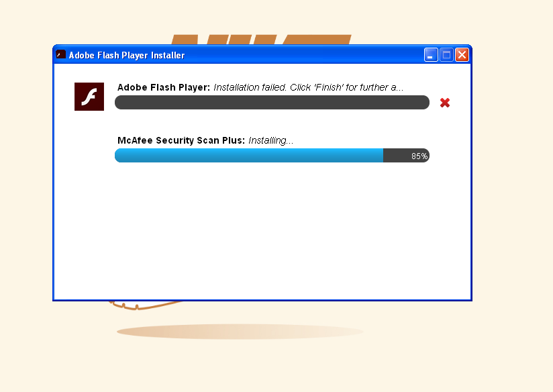This screenshot has width=553, height=392.
Task: Click the 'Installing...' status text
Action: [x=271, y=140]
